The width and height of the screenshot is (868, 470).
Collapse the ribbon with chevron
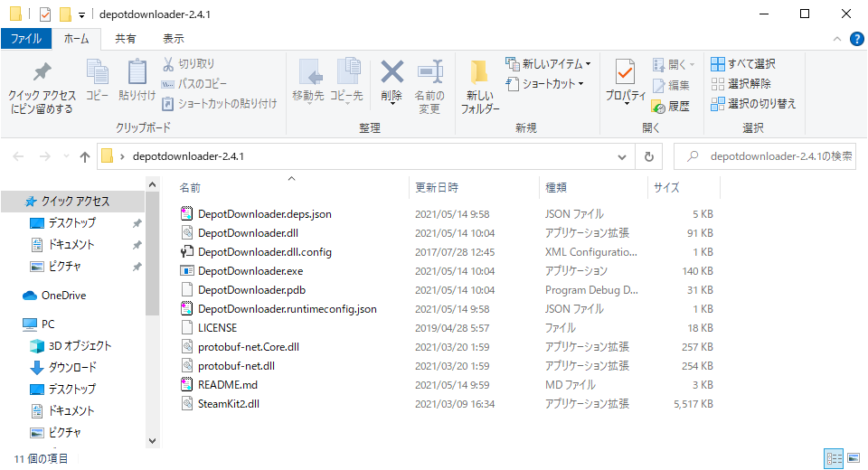point(837,39)
